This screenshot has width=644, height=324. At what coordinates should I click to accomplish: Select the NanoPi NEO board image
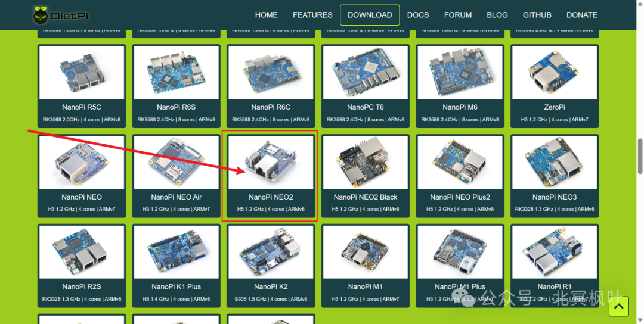(82, 163)
